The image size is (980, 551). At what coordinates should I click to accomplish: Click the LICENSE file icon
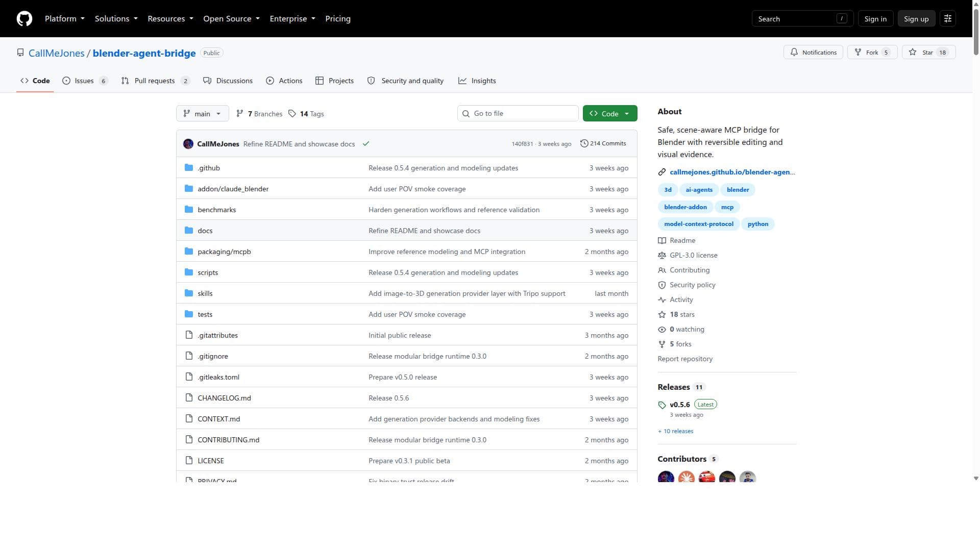click(x=189, y=461)
